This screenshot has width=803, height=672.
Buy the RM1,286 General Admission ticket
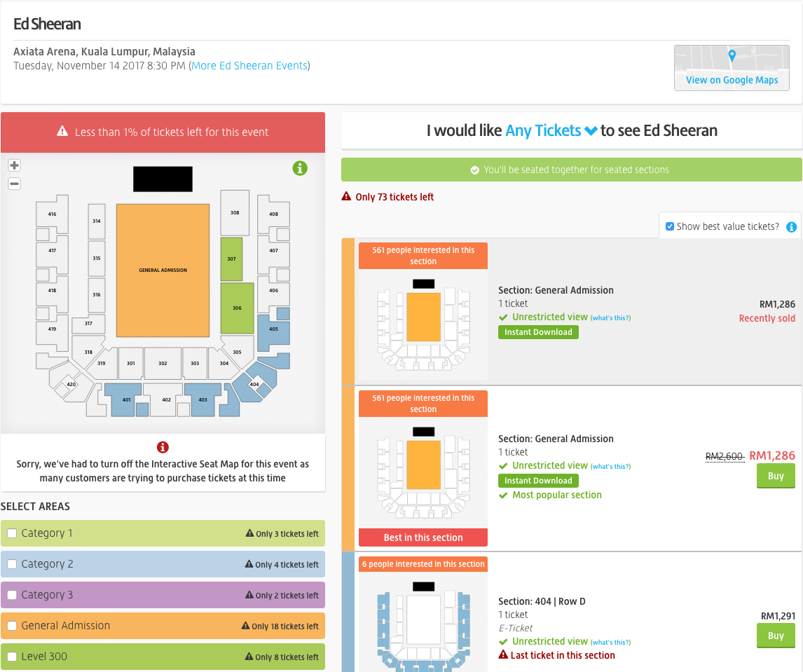click(x=775, y=476)
